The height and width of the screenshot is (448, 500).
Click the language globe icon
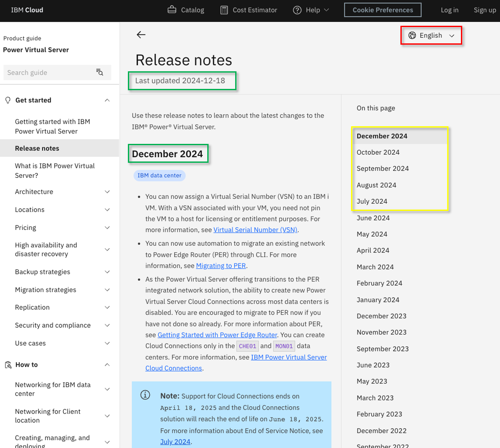[412, 35]
